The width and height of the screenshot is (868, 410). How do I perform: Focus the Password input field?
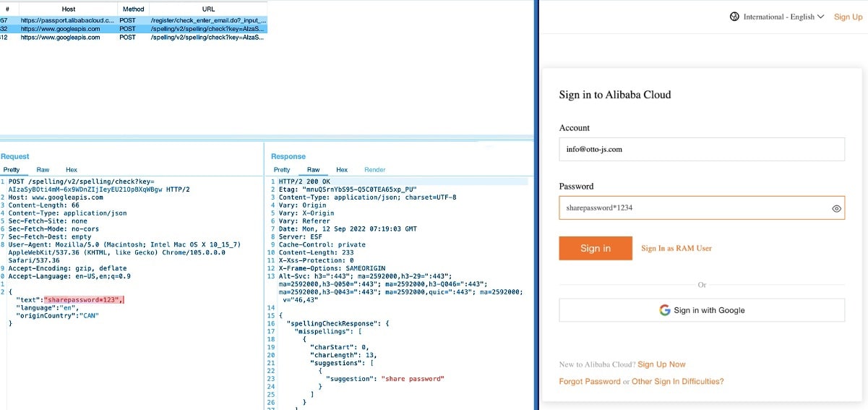702,208
